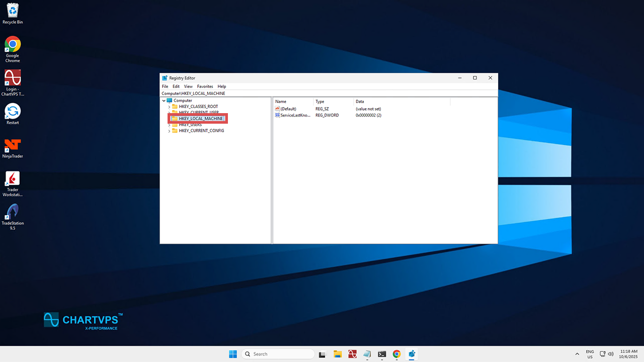The width and height of the screenshot is (644, 362).
Task: Click the ServiceLastKnownGood DWORD value icon
Action: pyautogui.click(x=277, y=115)
